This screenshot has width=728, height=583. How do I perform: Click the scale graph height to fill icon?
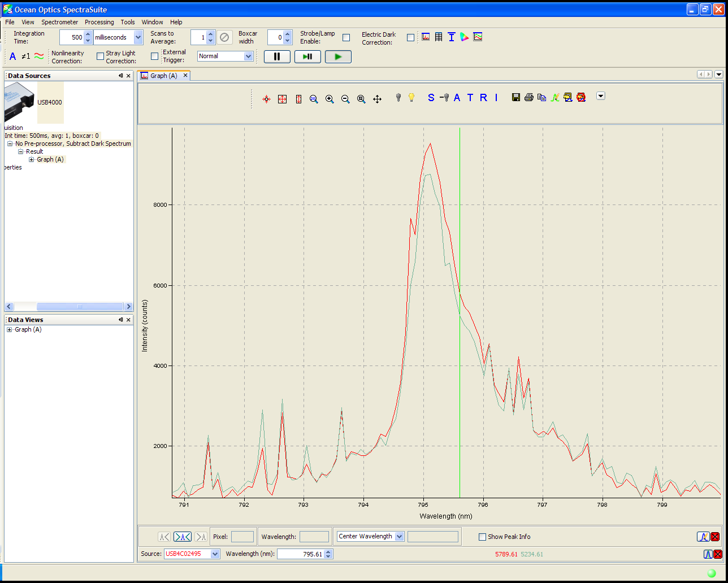(298, 99)
